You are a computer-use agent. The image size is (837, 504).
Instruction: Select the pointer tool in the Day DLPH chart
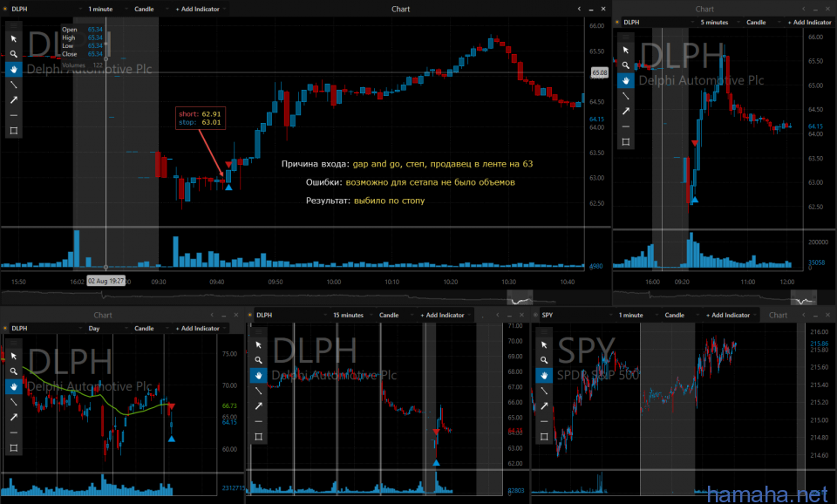14,356
